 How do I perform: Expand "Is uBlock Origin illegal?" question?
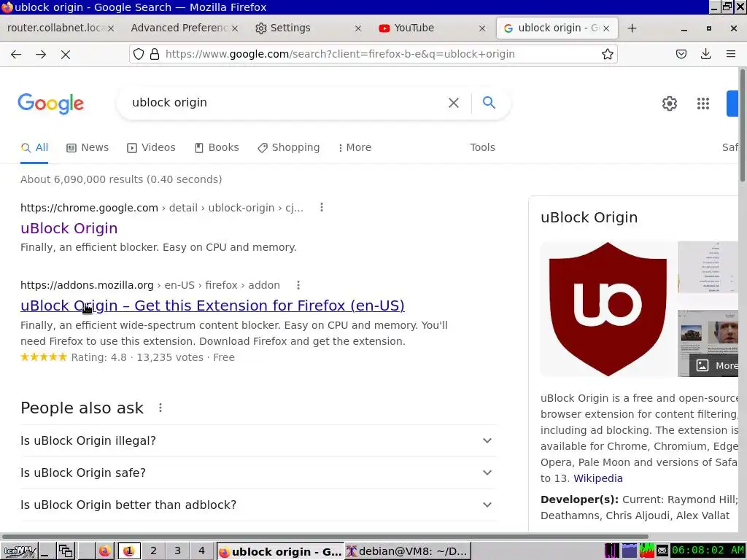(258, 440)
